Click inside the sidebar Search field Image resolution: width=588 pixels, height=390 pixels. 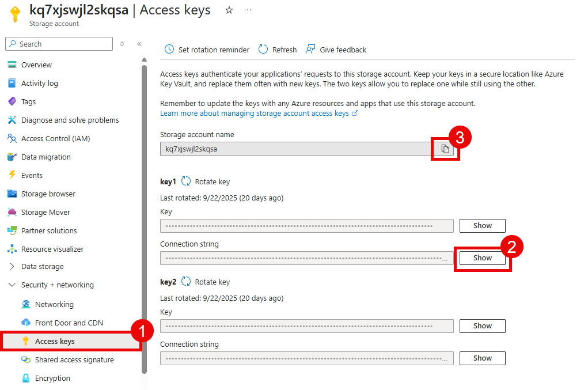click(58, 44)
